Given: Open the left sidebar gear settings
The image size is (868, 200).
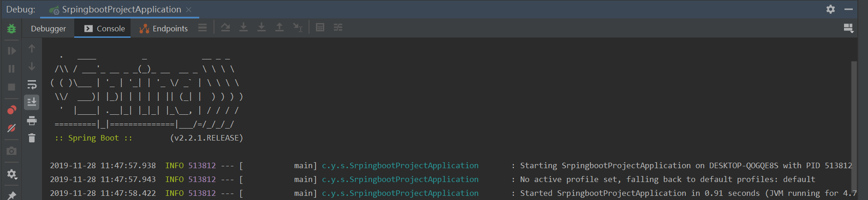Looking at the screenshot, I should [12, 174].
